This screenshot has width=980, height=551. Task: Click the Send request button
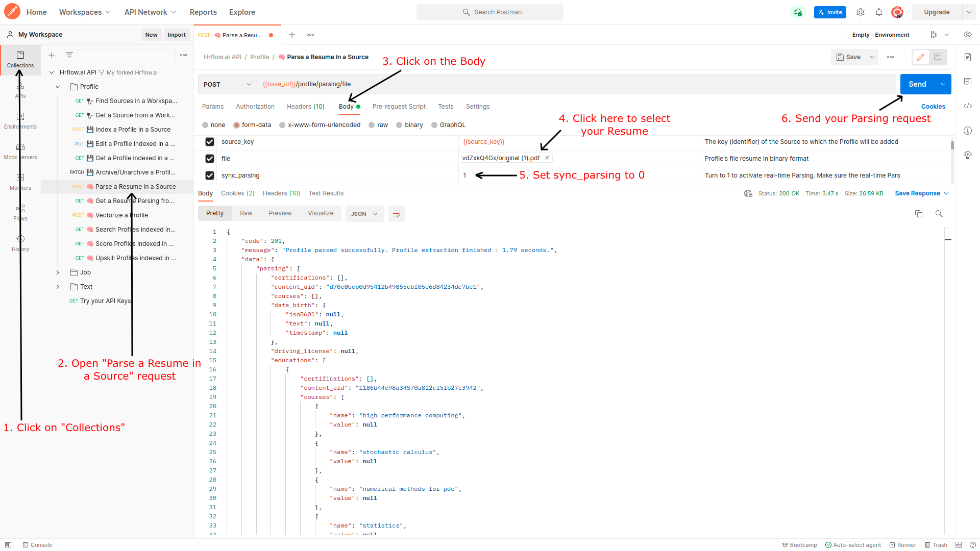[917, 84]
